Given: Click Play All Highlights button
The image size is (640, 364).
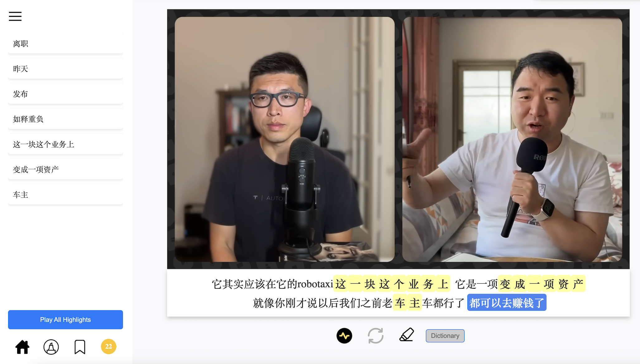Looking at the screenshot, I should [x=65, y=320].
